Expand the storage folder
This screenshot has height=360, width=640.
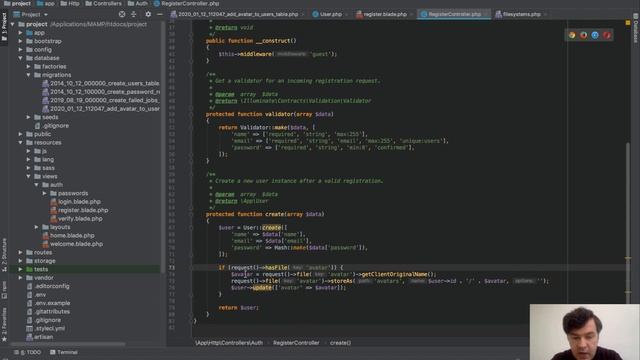click(x=20, y=261)
